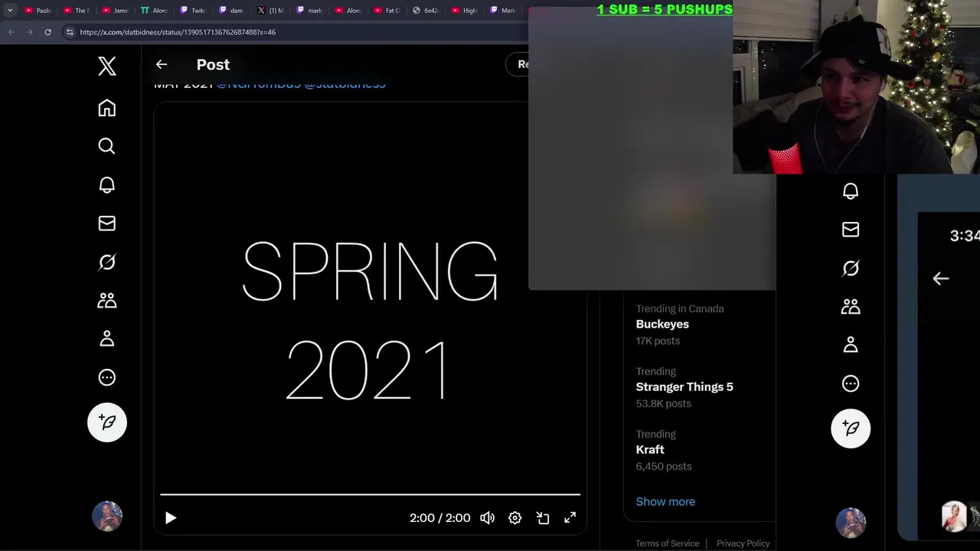Open Messages envelope in the right X window
This screenshot has height=551, width=980.
tap(851, 230)
